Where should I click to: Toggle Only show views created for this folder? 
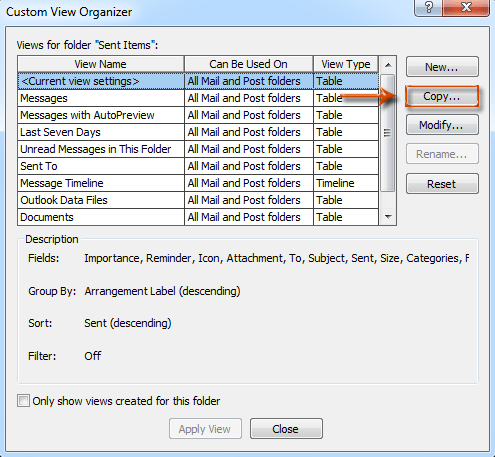[23, 401]
